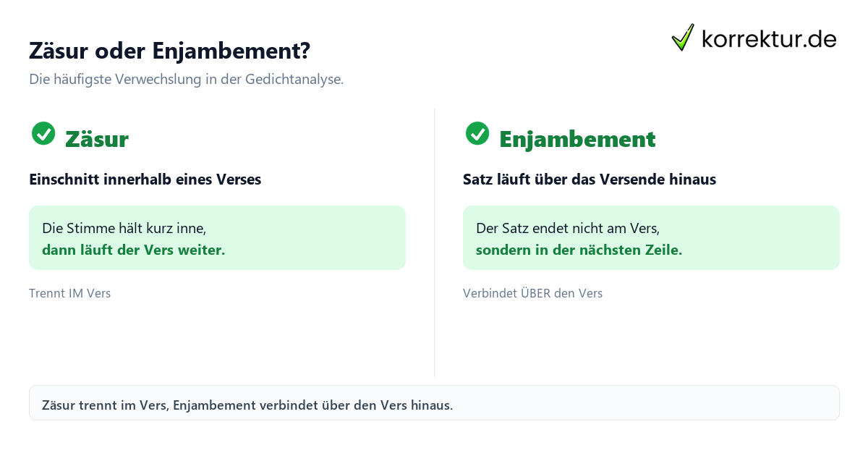
Task: Open the korrektur.de brand name link
Action: tap(769, 38)
